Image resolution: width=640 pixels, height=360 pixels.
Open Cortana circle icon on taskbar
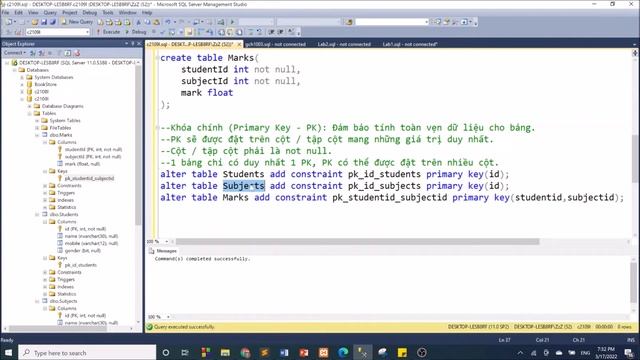coord(166,353)
